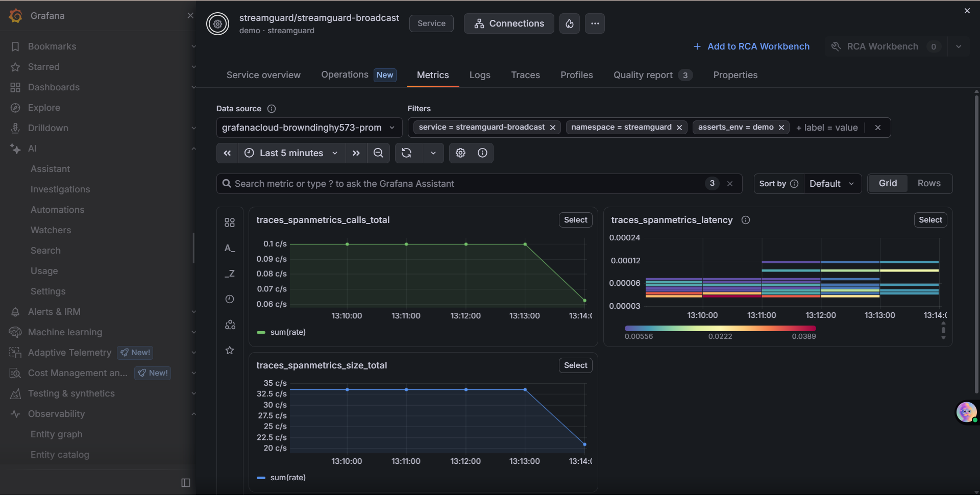
Task: Select the traces_spanmetrics_calls_total metric
Action: tap(575, 220)
